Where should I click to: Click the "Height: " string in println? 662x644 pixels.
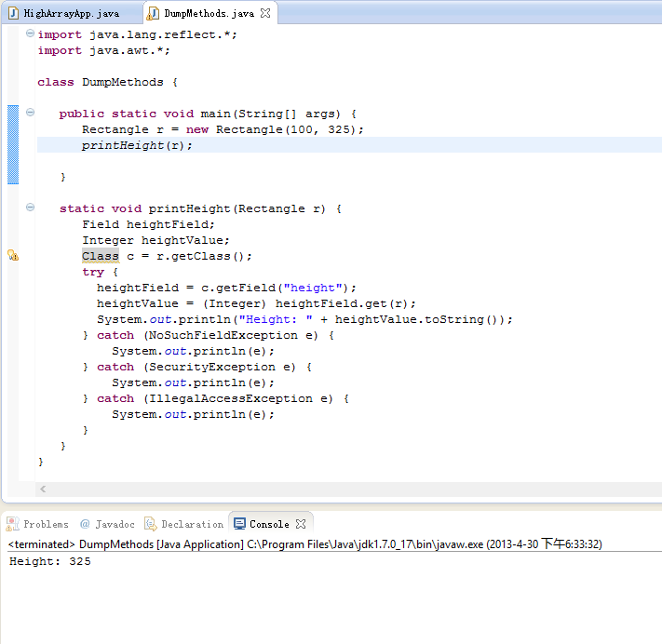click(x=276, y=319)
